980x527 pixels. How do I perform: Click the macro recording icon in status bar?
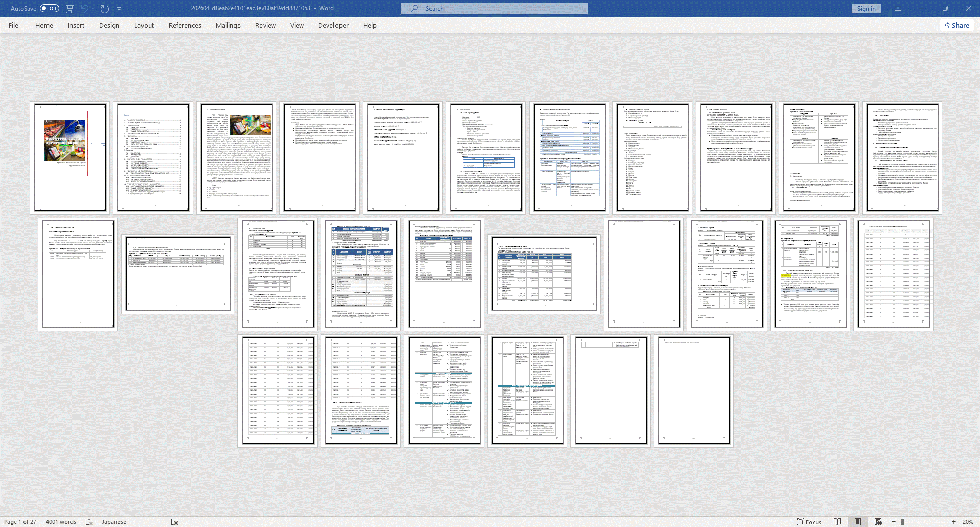tap(175, 522)
